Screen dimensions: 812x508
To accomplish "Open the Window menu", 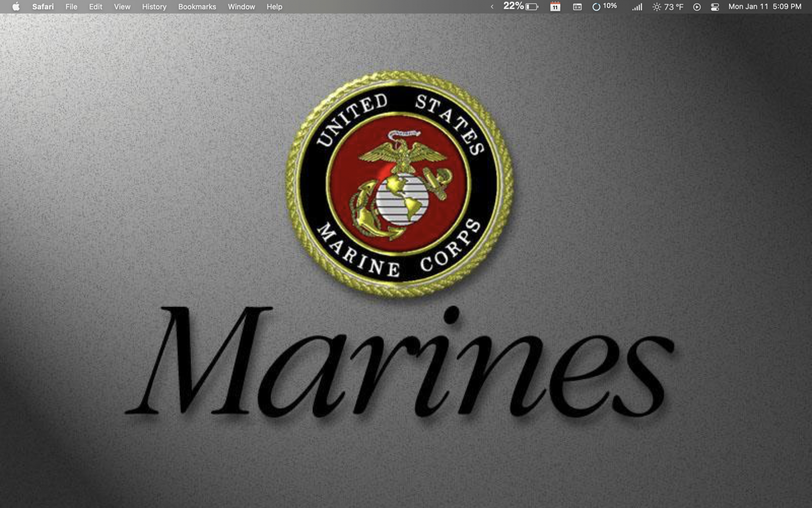I will pyautogui.click(x=242, y=7).
